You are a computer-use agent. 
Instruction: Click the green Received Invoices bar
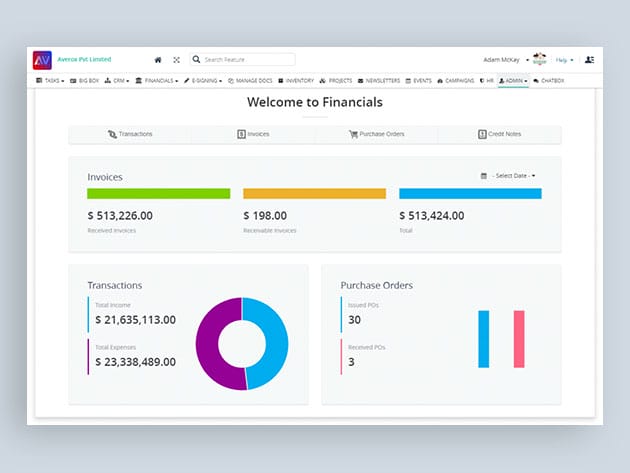coord(159,194)
